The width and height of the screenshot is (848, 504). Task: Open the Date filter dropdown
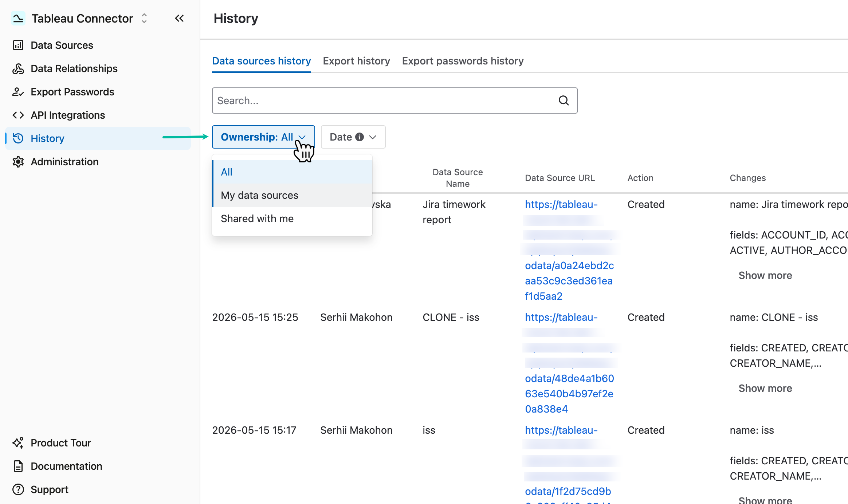coord(353,137)
